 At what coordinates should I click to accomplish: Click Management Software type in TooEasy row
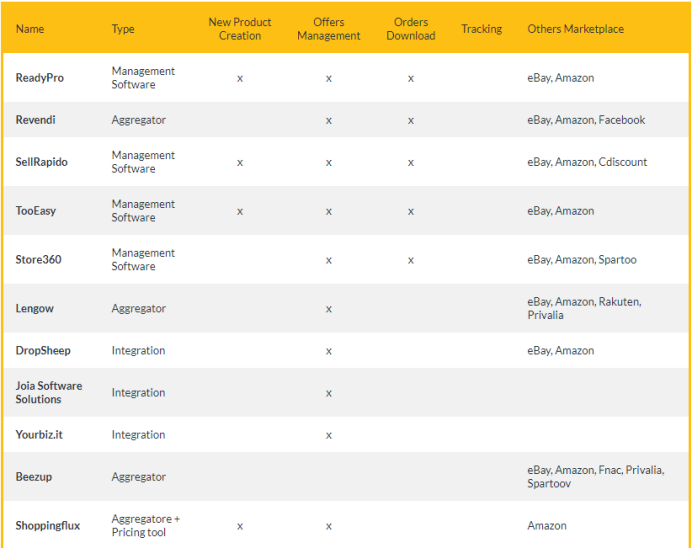tap(143, 211)
